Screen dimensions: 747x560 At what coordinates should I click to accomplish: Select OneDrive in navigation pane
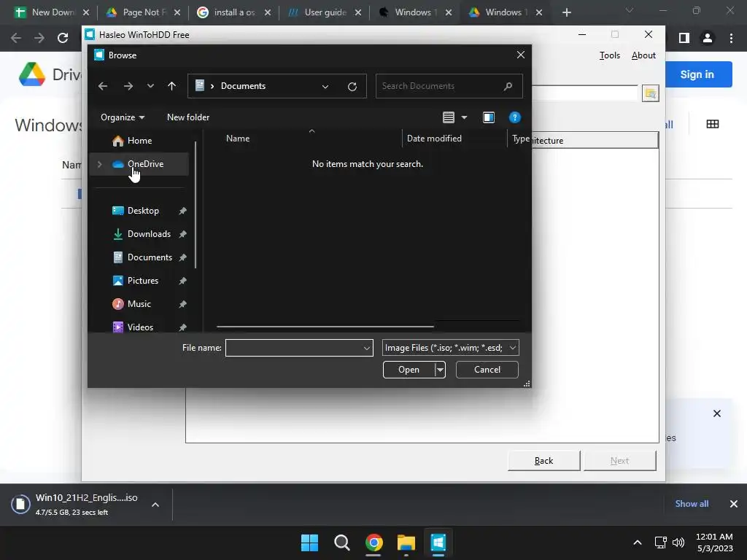pyautogui.click(x=138, y=164)
